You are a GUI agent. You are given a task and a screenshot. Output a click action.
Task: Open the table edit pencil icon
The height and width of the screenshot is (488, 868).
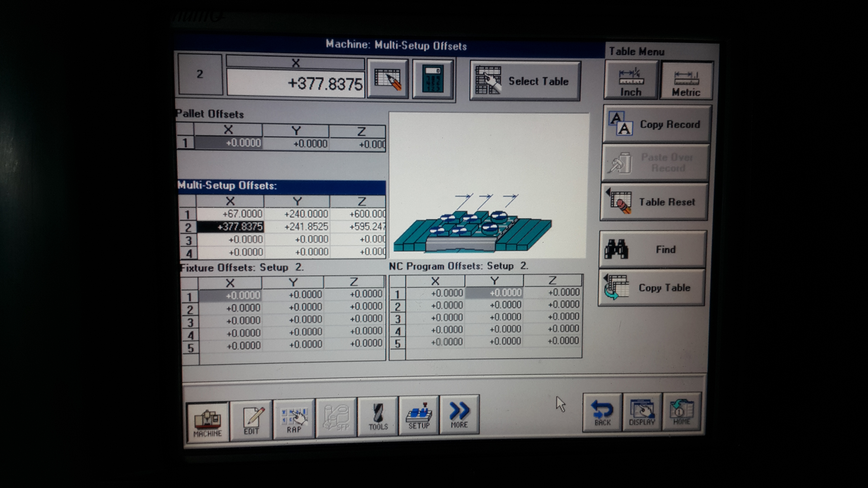coord(387,80)
